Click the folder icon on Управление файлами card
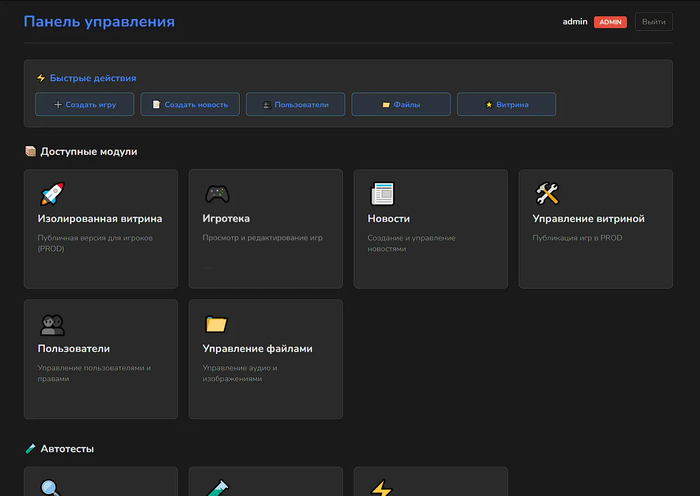 [217, 324]
